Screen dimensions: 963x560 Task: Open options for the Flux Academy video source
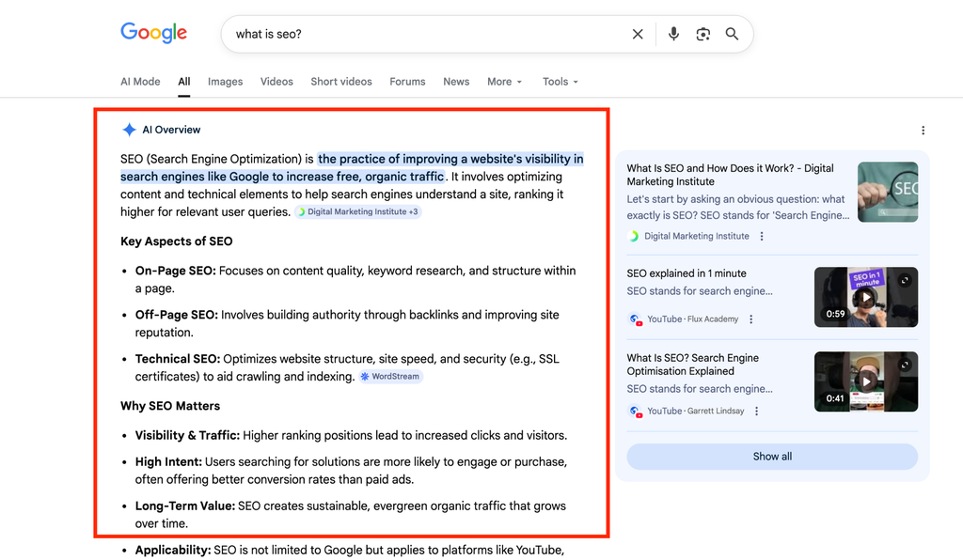(x=750, y=319)
